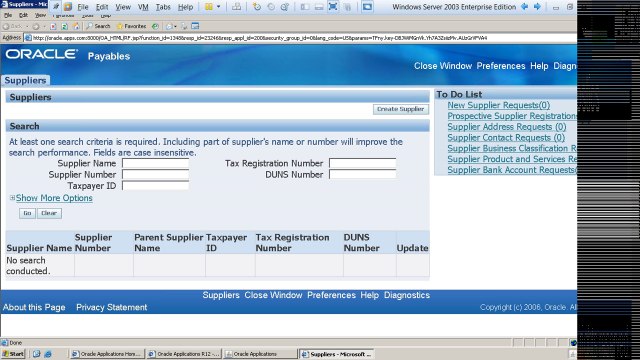Open Favorites in browser toolbar
Screen dimensions: 640x360
coord(131,26)
